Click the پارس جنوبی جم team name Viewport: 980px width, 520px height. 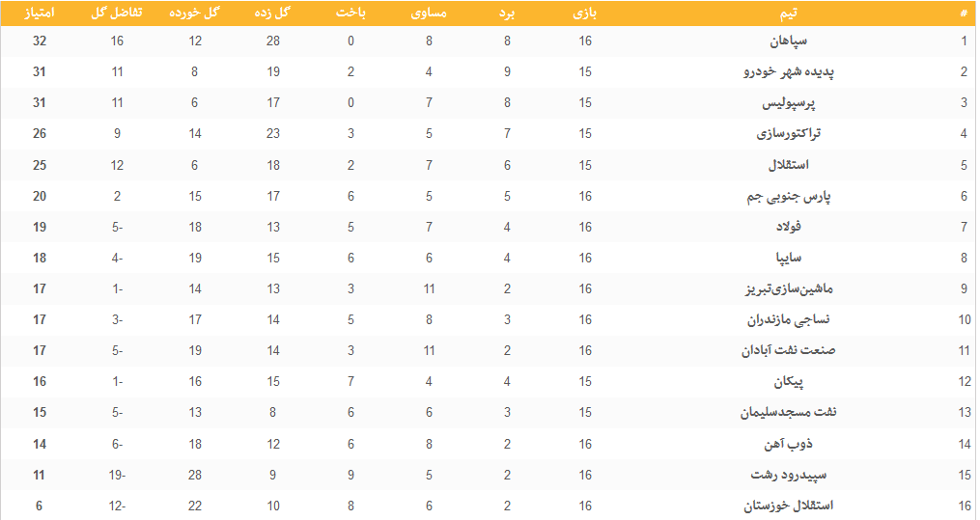(796, 196)
